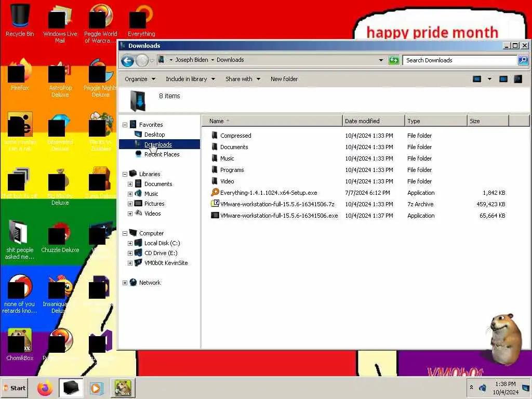Open Chuzzle Deluxe desktop icon
This screenshot has width=532, height=399.
(60, 237)
